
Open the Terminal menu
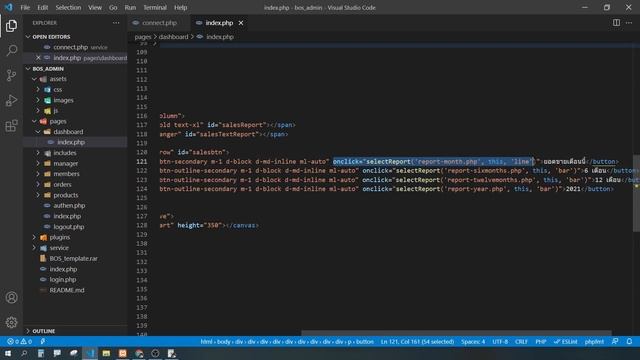pyautogui.click(x=155, y=7)
